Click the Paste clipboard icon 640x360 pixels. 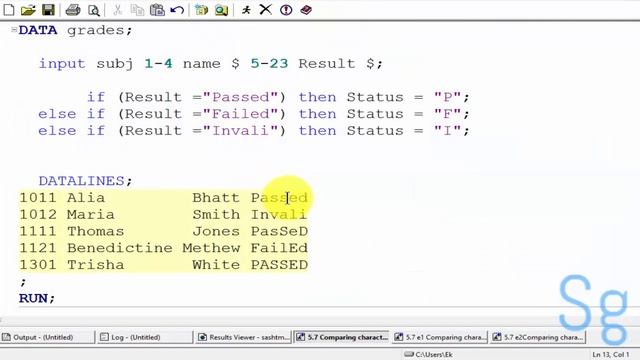click(x=157, y=10)
